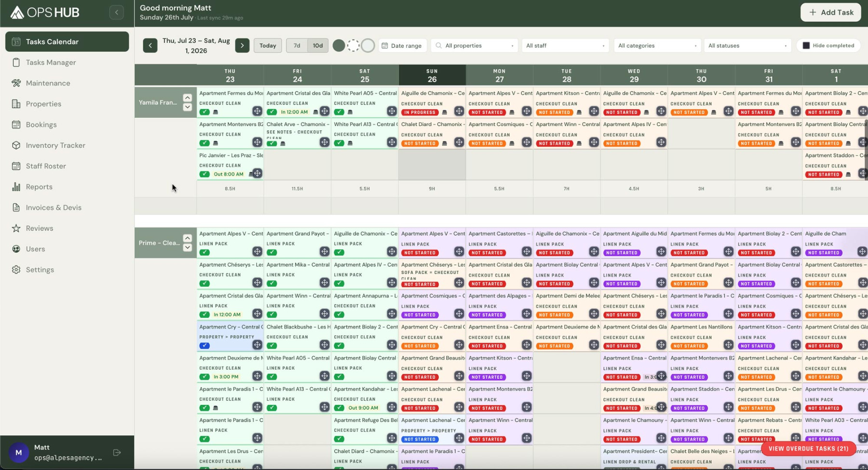This screenshot has height=470, width=868.
Task: Advance to the next date range
Action: pyautogui.click(x=242, y=45)
